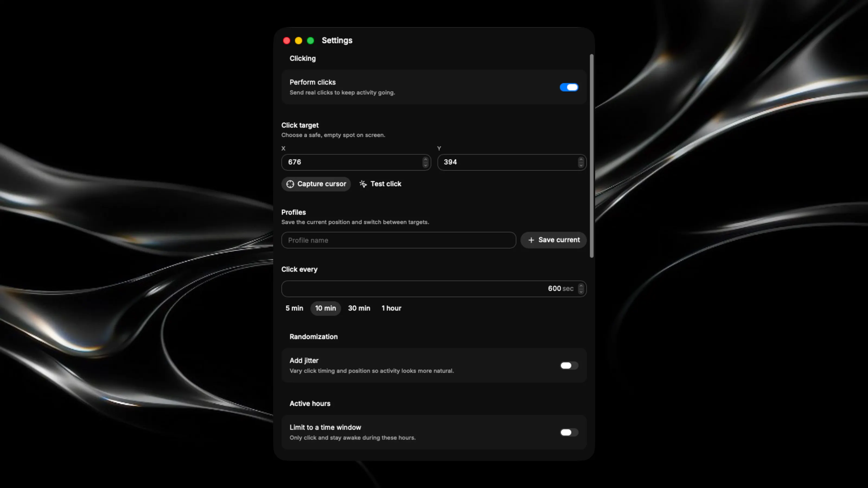Viewport: 868px width, 488px height.
Task: Focus the Y coordinate field showing 394
Action: click(512, 162)
